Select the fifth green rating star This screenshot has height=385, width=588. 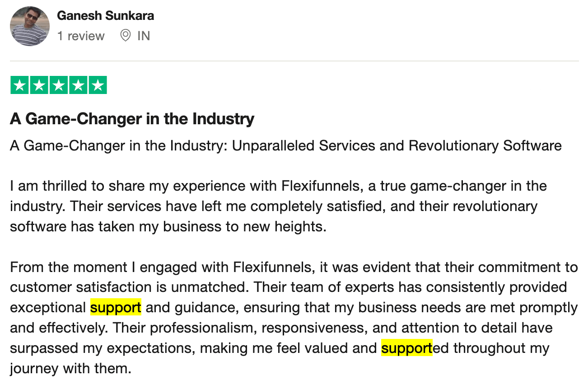(x=97, y=85)
